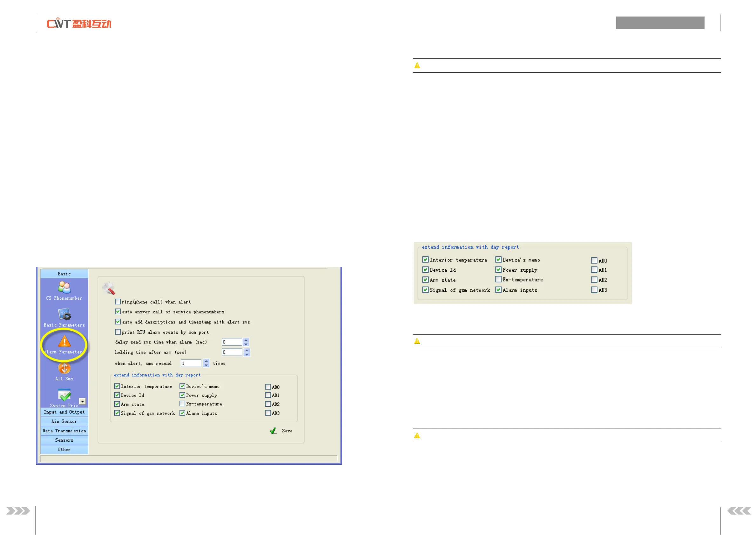This screenshot has width=756, height=535.
Task: Select the System Prio checkmark icon
Action: [x=64, y=395]
